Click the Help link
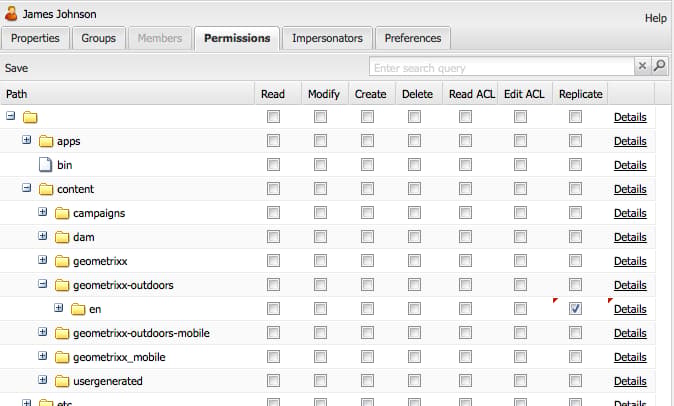674x406 pixels. 656,18
